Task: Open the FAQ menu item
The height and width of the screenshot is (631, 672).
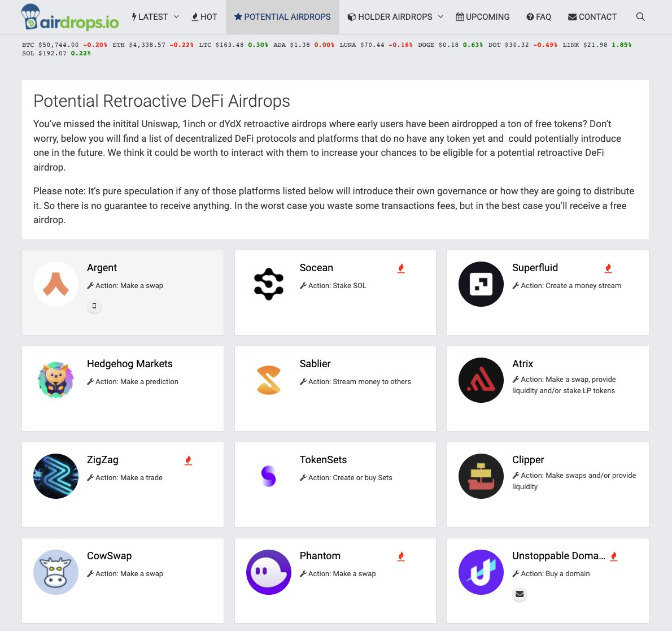Action: tap(539, 17)
